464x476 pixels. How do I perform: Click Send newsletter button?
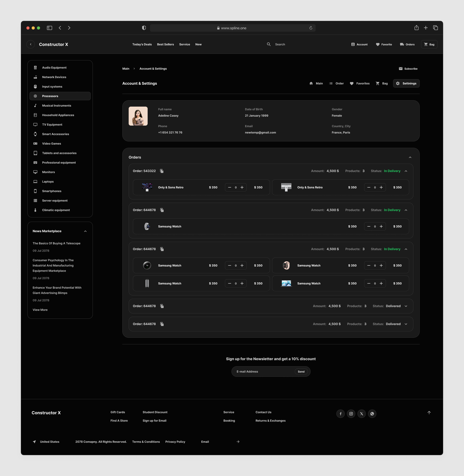[301, 372]
